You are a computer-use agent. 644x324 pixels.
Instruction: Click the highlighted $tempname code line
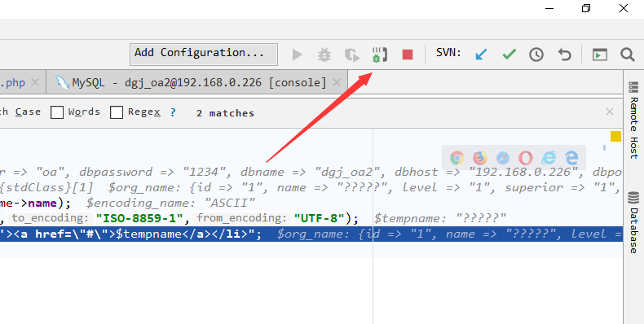pos(311,234)
